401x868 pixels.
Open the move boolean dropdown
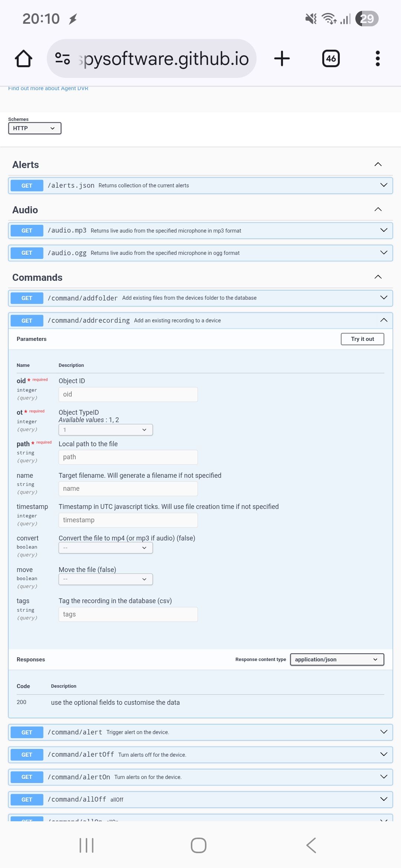[x=105, y=579]
